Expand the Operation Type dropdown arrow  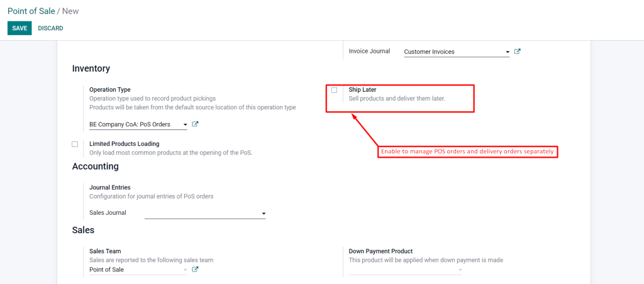(185, 125)
